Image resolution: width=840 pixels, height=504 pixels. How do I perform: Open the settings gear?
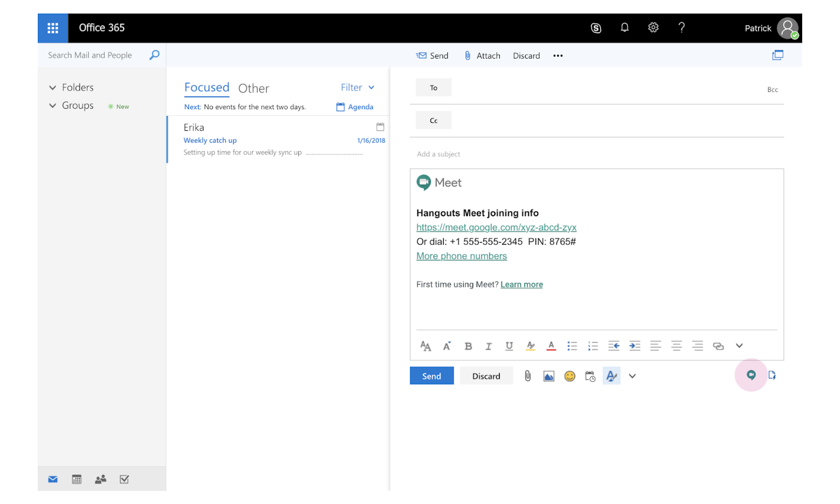pyautogui.click(x=653, y=27)
